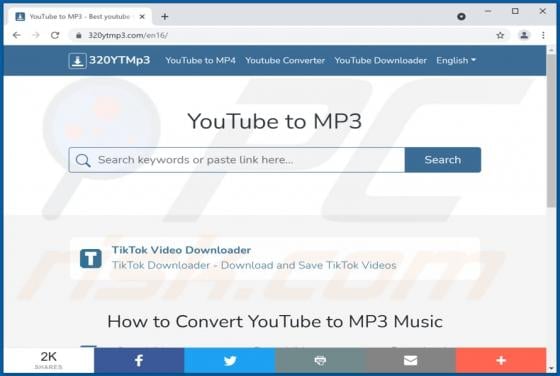Maximize the browser window
Viewport: 560px width, 376px height.
coord(515,11)
